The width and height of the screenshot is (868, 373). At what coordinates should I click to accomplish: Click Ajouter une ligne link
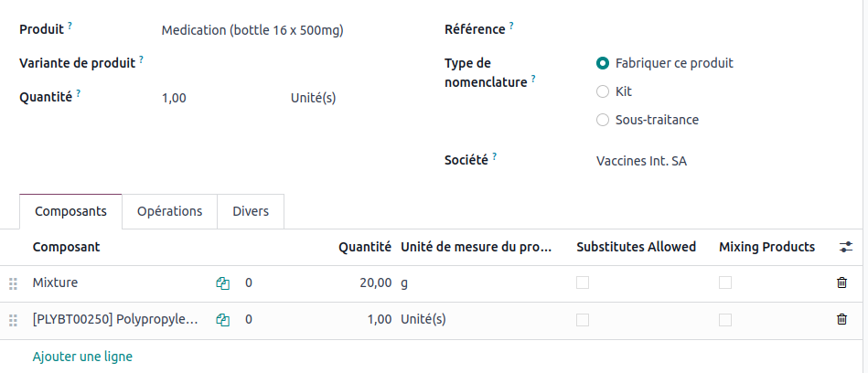tap(82, 357)
